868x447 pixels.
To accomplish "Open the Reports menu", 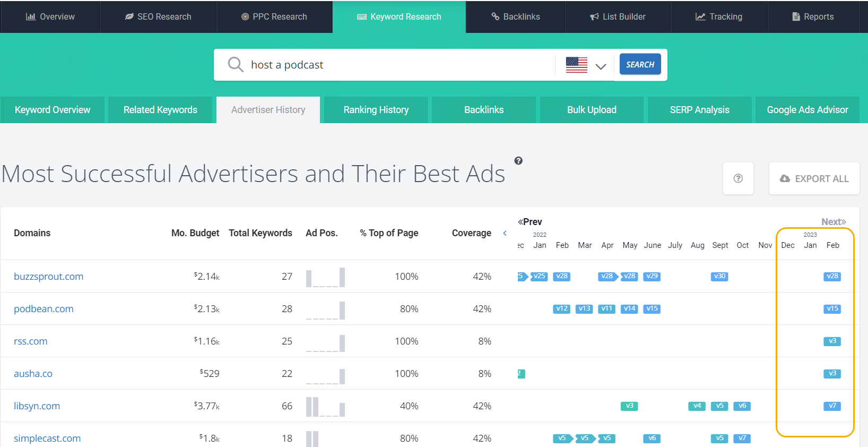I will coord(813,17).
